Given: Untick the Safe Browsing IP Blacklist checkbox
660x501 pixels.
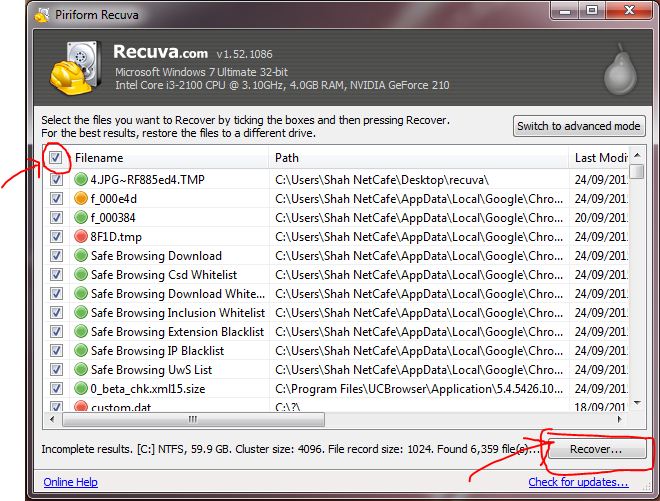Looking at the screenshot, I should point(56,351).
